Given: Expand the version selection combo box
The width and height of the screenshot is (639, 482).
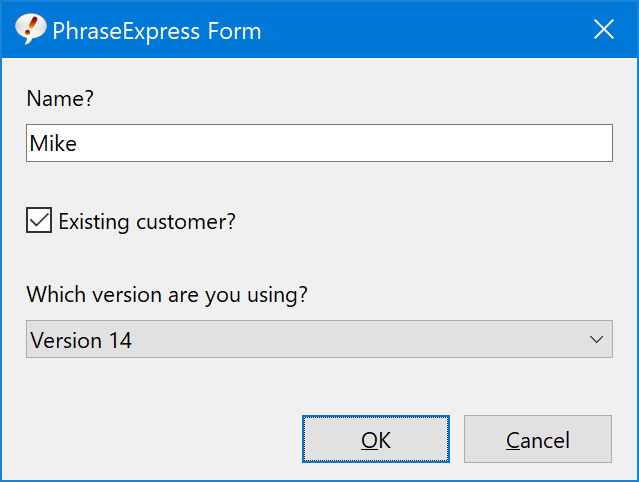Looking at the screenshot, I should pyautogui.click(x=319, y=339).
